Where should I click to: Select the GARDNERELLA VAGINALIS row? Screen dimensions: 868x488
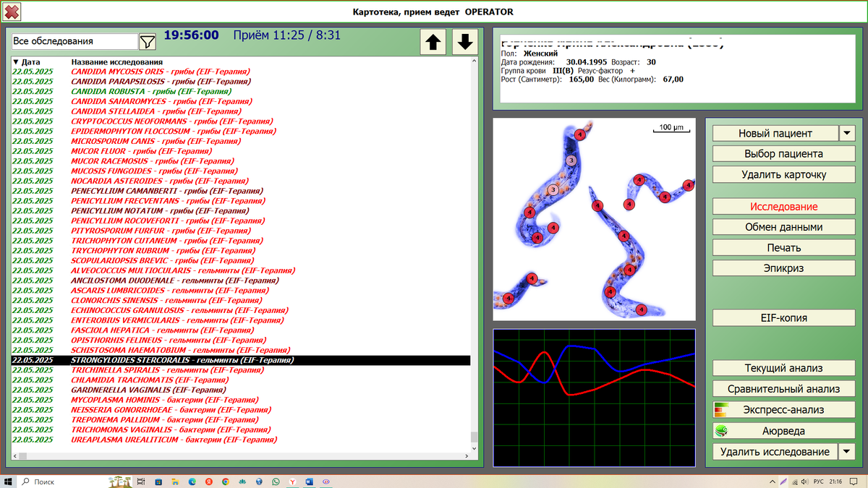tap(240, 390)
